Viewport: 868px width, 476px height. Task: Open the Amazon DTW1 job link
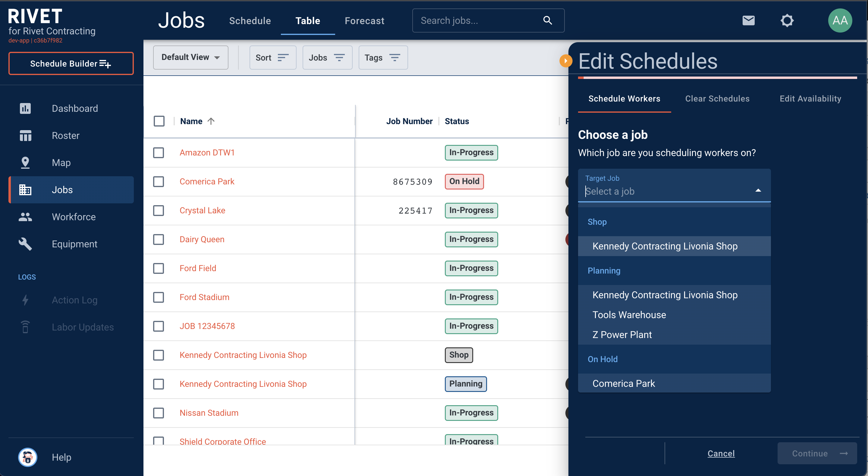click(x=207, y=153)
